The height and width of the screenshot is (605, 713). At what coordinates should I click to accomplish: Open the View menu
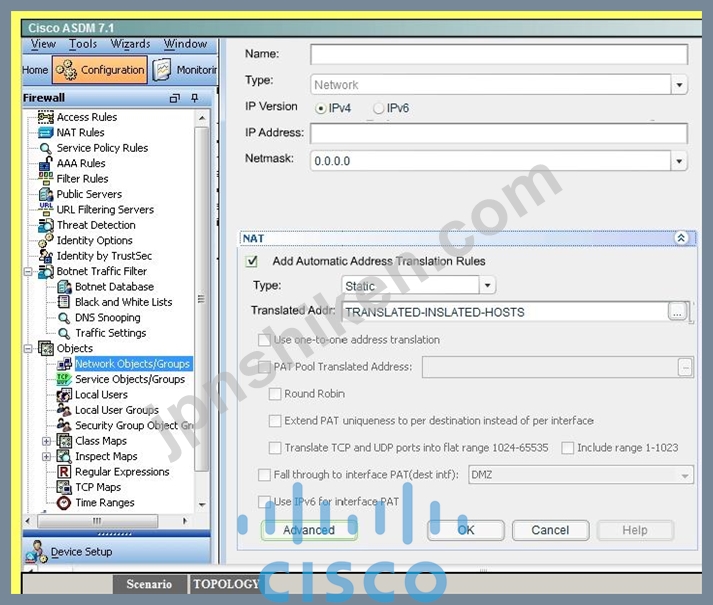[43, 44]
